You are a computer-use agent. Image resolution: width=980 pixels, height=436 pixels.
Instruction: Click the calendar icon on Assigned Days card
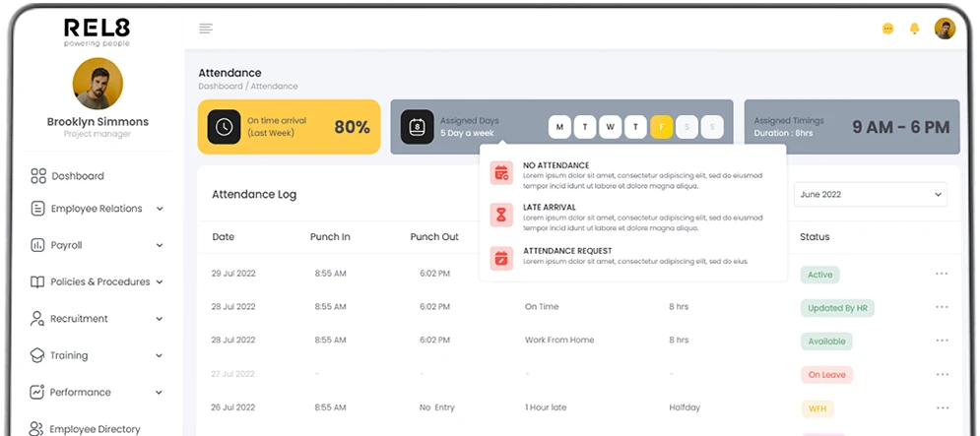point(417,127)
